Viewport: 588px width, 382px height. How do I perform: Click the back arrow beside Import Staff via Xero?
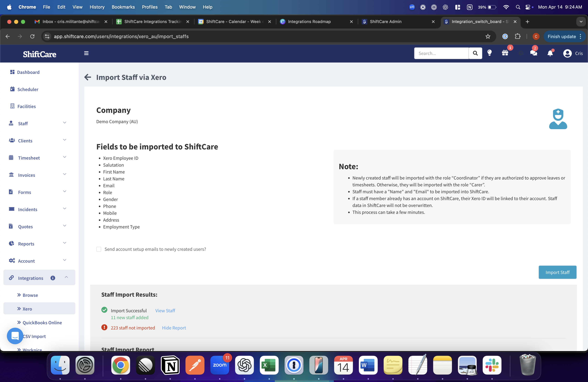coord(88,77)
